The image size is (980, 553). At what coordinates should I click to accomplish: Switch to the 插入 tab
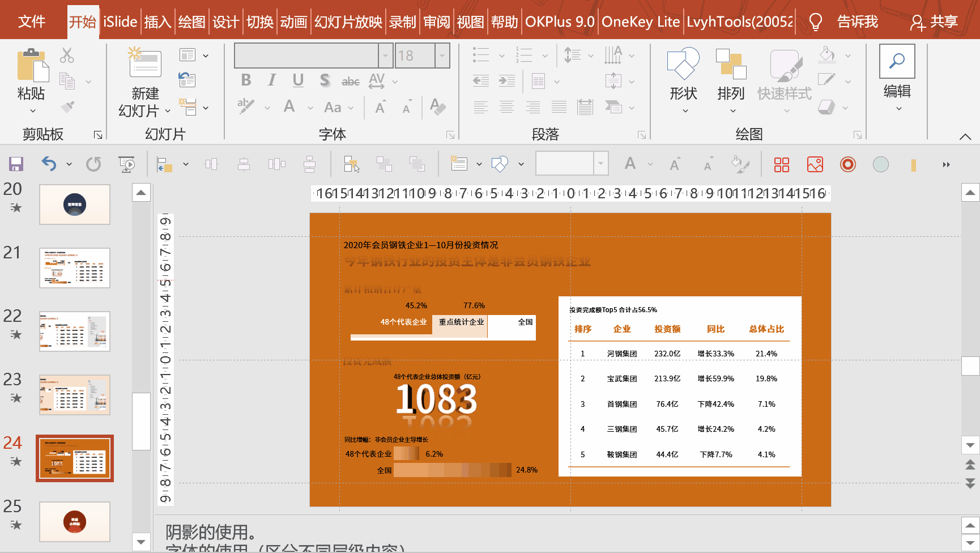click(157, 22)
